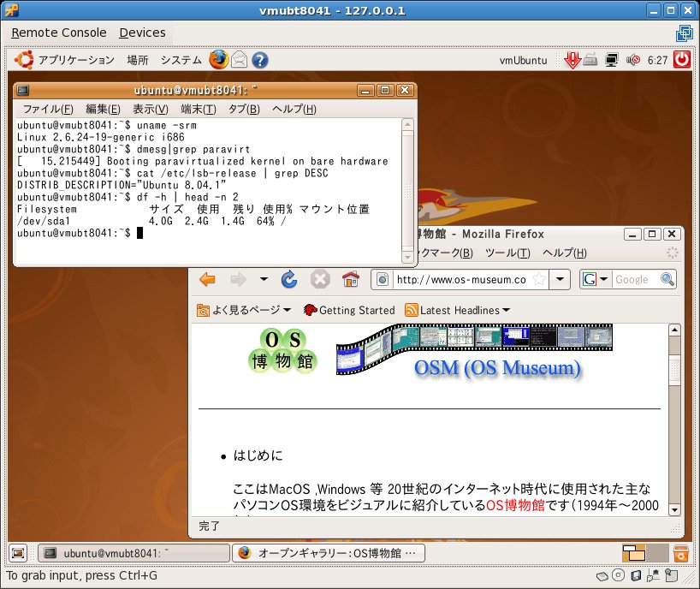
Task: Open the よく見るページ bookmarks folder
Action: (x=244, y=310)
